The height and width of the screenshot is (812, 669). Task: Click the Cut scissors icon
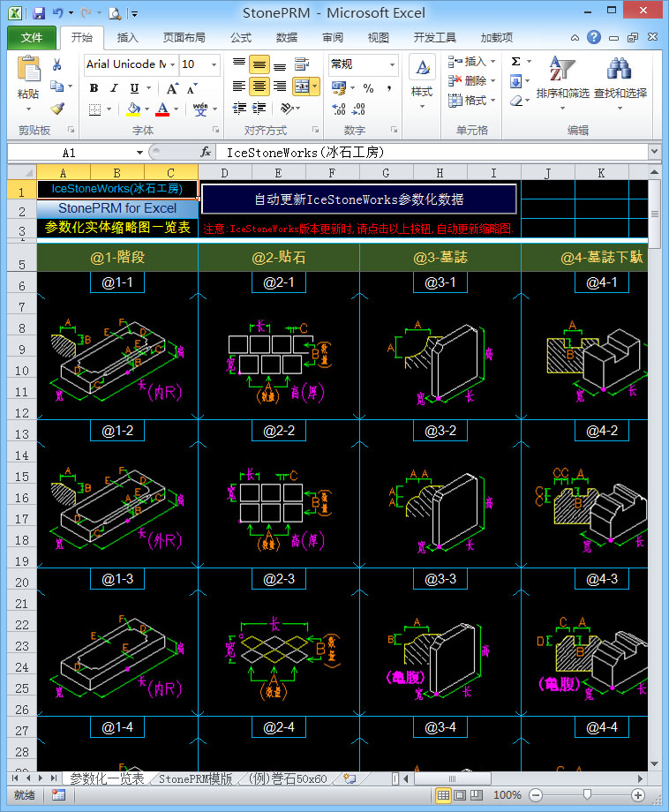tap(57, 64)
